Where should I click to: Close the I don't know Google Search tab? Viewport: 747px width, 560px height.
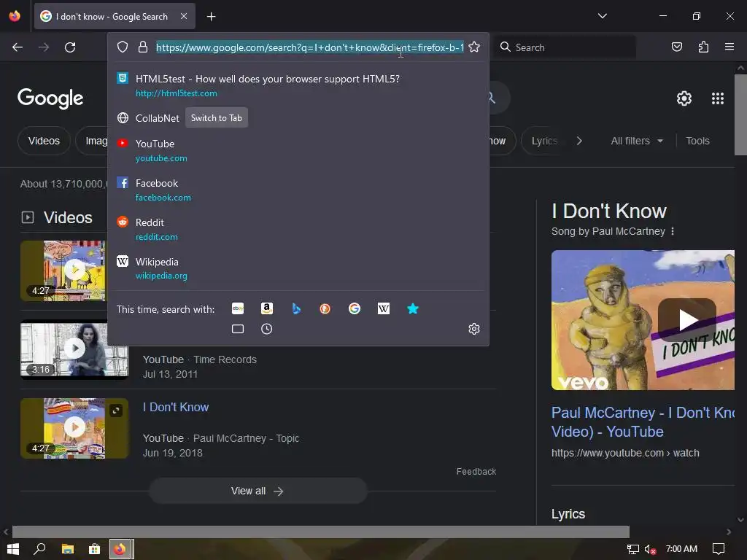coord(184,16)
